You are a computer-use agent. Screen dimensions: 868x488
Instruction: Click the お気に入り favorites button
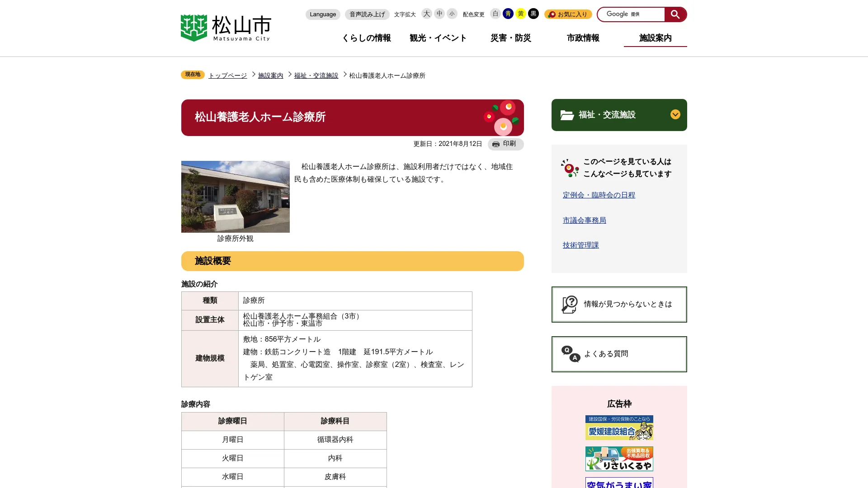pyautogui.click(x=568, y=14)
